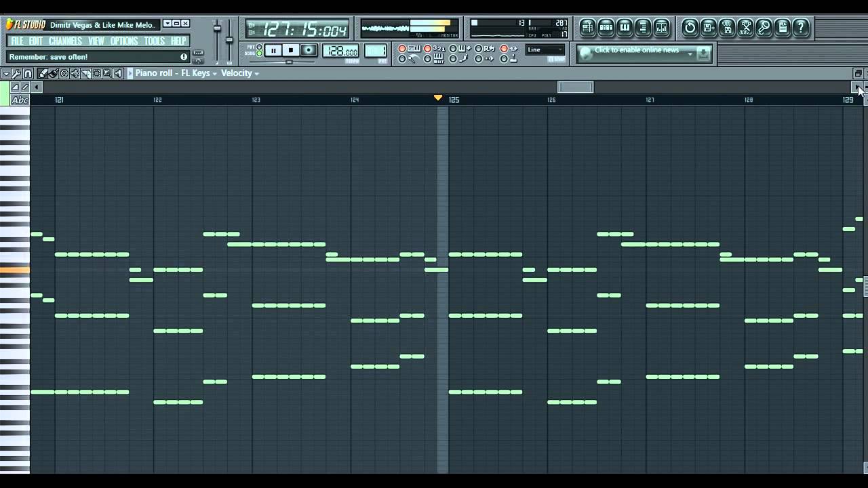Toggle multilink to controllers joystick option

[509, 59]
